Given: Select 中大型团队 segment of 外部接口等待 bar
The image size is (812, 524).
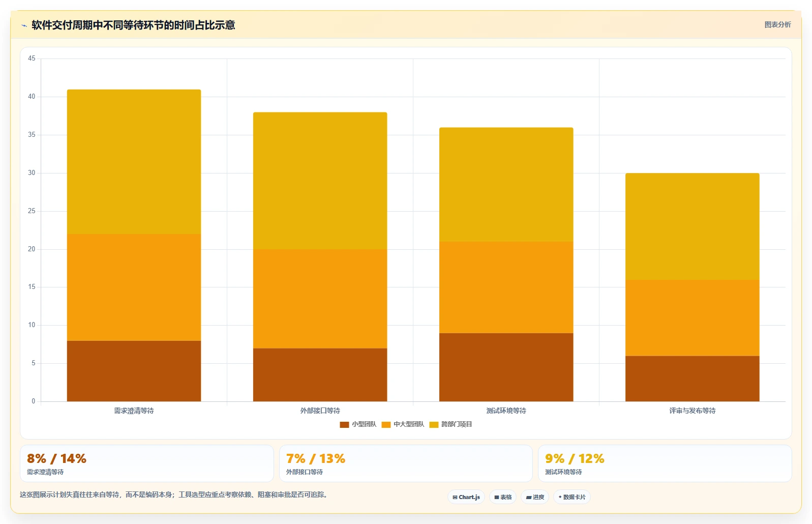Looking at the screenshot, I should click(320, 299).
